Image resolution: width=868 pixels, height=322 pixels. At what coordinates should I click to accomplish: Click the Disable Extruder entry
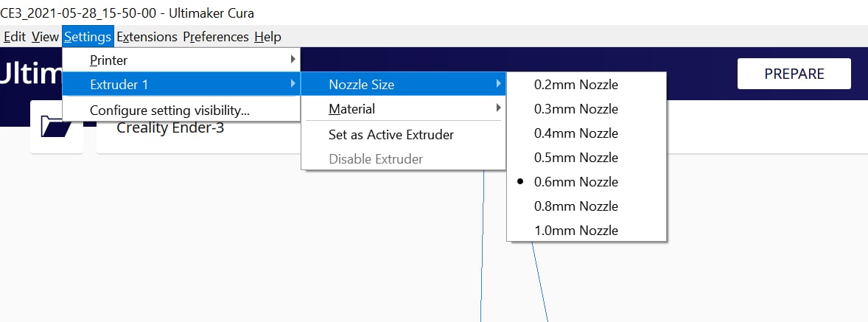(x=404, y=158)
